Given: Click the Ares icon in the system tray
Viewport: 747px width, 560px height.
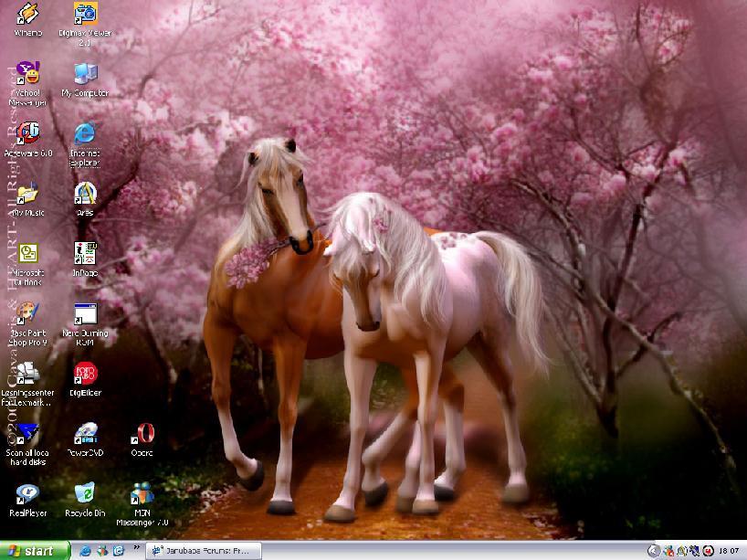Looking at the screenshot, I should [x=682, y=551].
